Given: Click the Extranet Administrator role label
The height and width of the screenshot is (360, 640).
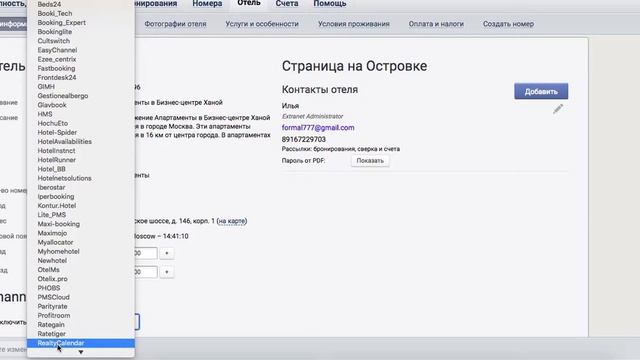Looking at the screenshot, I should coord(312,116).
